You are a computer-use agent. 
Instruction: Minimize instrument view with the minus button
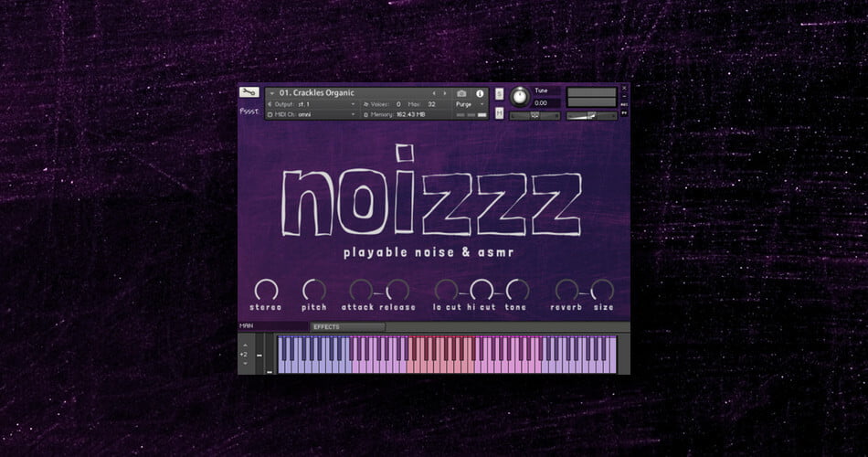[624, 96]
